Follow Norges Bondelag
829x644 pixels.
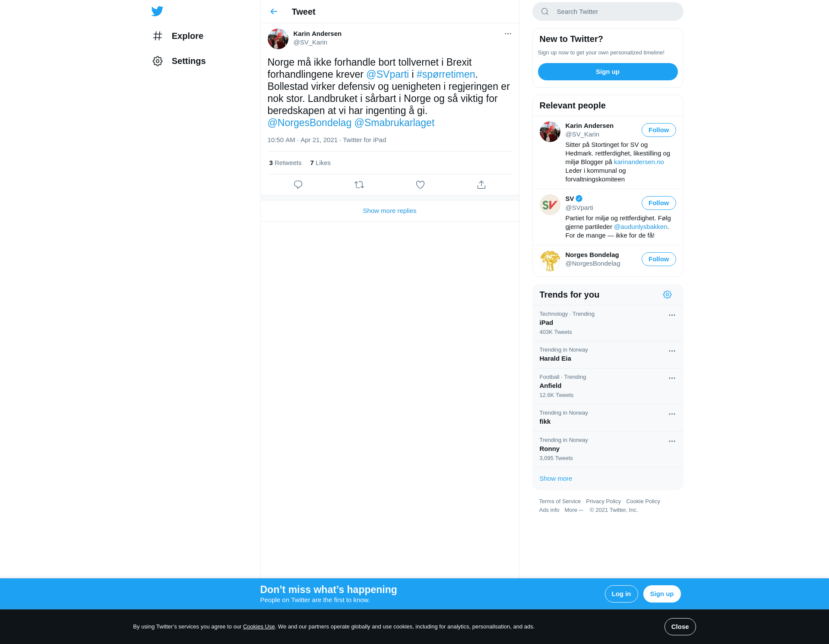658,259
